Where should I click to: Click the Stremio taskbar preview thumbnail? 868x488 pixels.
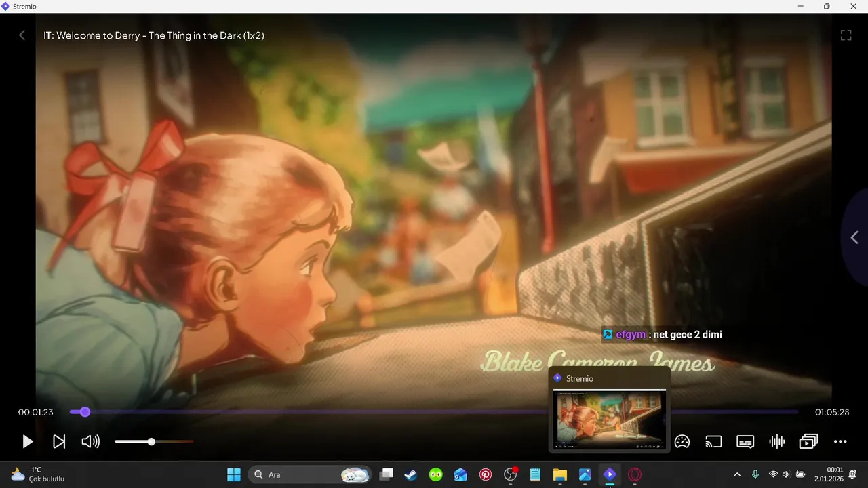click(x=609, y=418)
